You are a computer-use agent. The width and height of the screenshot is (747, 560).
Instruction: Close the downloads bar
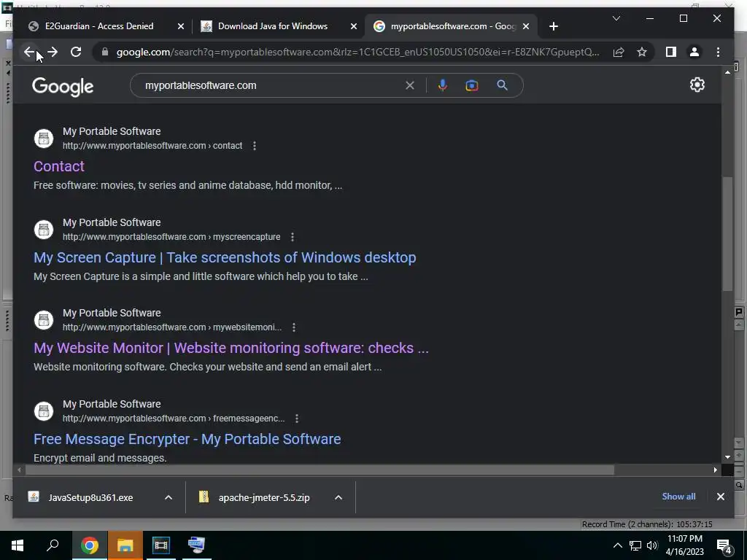pyautogui.click(x=720, y=497)
